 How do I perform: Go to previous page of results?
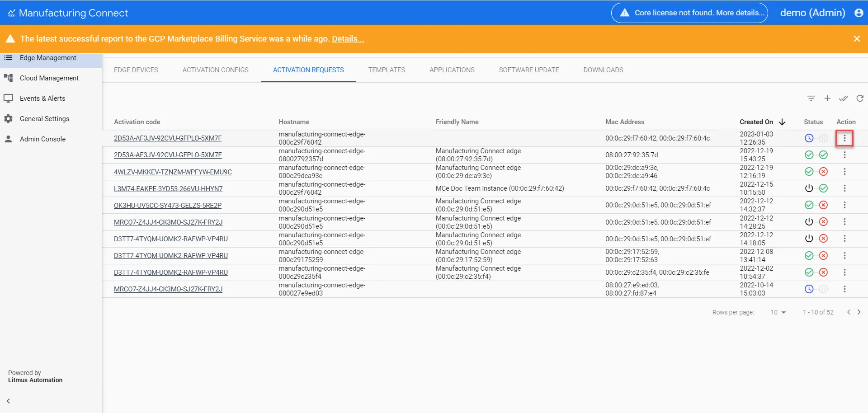coord(849,312)
